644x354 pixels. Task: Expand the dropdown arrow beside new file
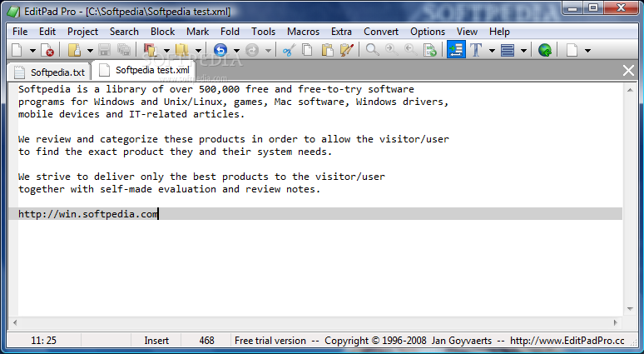click(x=32, y=51)
